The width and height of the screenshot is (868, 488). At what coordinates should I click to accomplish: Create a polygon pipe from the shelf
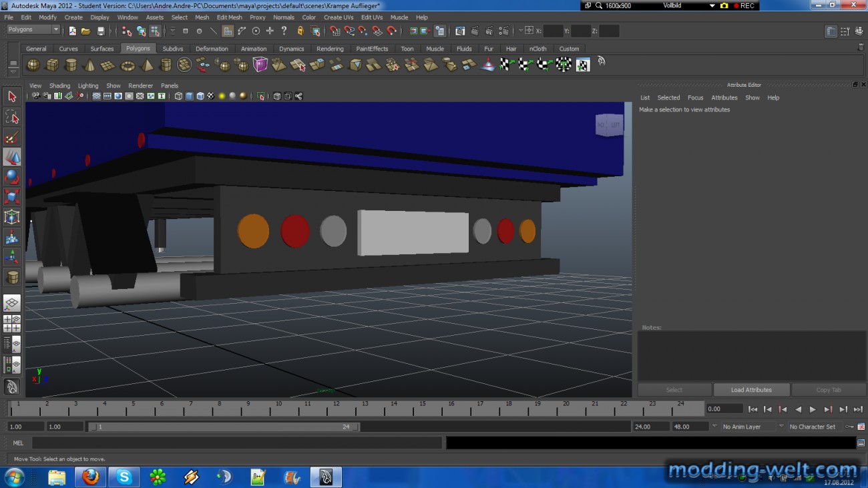point(166,65)
